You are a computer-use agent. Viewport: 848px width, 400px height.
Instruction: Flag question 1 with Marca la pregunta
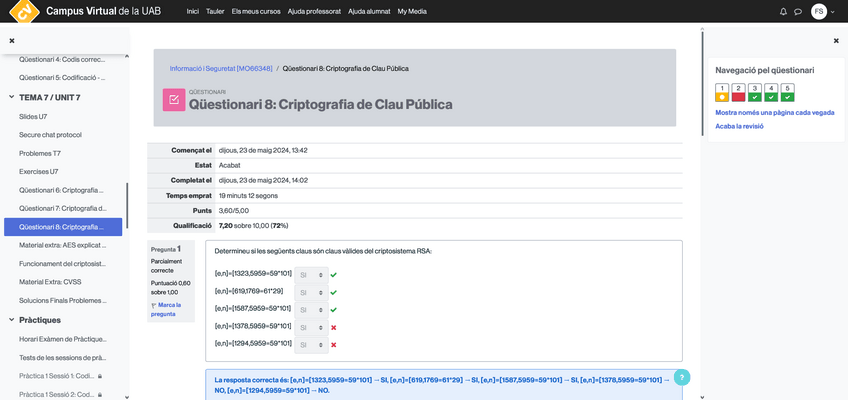(167, 308)
